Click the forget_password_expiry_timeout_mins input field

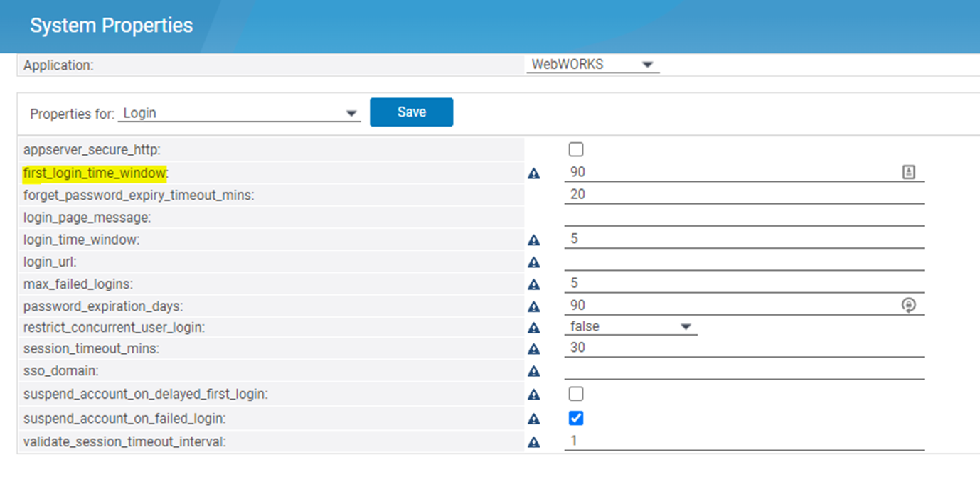(743, 194)
